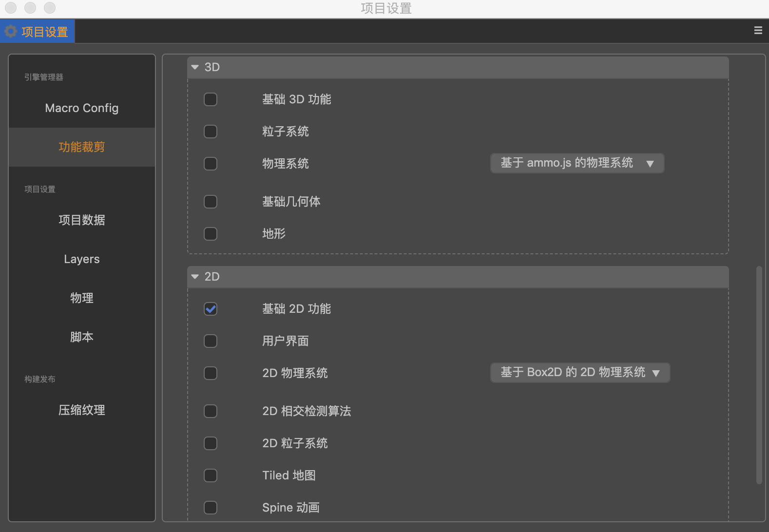Enable the Spine 动画 checkbox
Screen dimensions: 769x532
click(211, 508)
